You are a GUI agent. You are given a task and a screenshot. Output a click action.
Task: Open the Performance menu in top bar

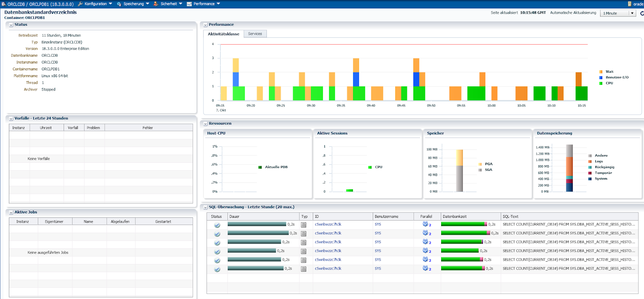[x=204, y=4]
